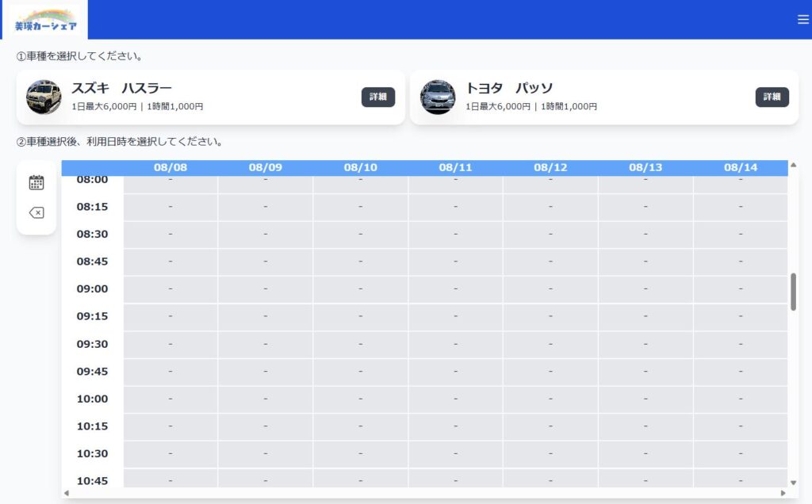This screenshot has height=504, width=812.
Task: Click the 08:15 time row label
Action: [x=92, y=207]
